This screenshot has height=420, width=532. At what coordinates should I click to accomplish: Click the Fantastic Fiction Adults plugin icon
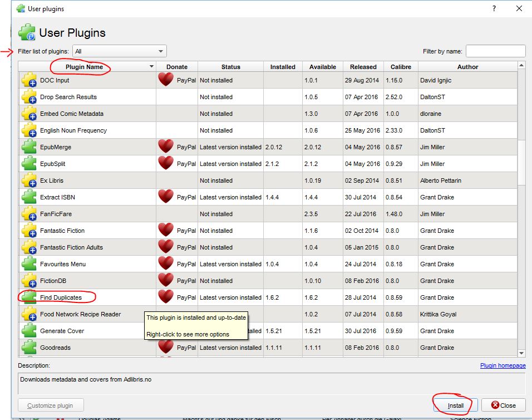point(29,247)
